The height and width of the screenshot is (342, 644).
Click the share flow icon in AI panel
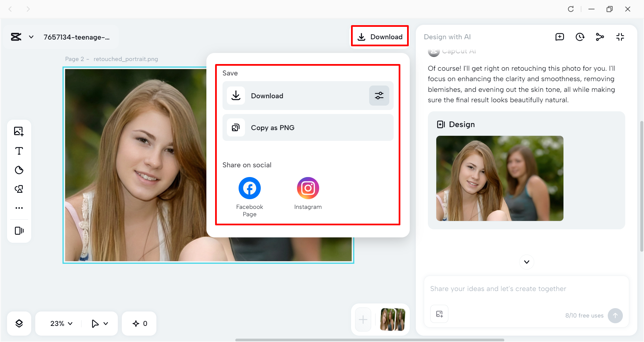click(600, 37)
